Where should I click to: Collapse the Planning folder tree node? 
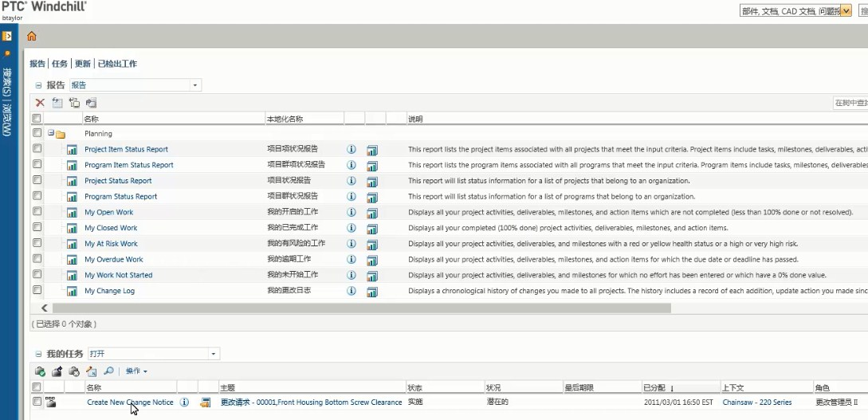[x=50, y=133]
